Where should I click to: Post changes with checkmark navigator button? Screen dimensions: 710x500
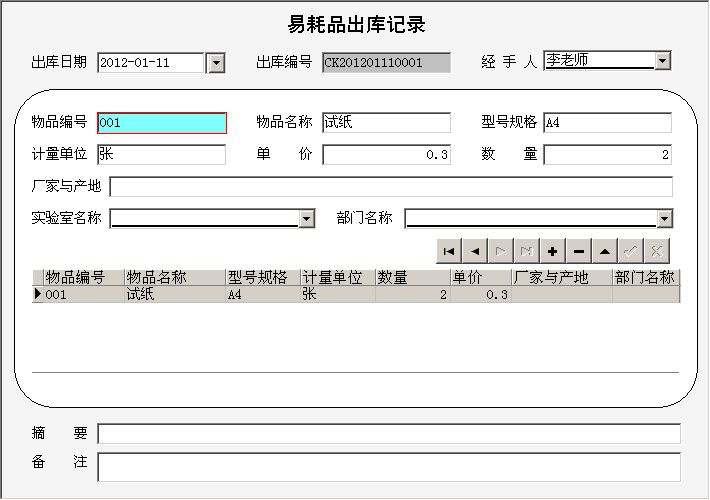tap(630, 251)
